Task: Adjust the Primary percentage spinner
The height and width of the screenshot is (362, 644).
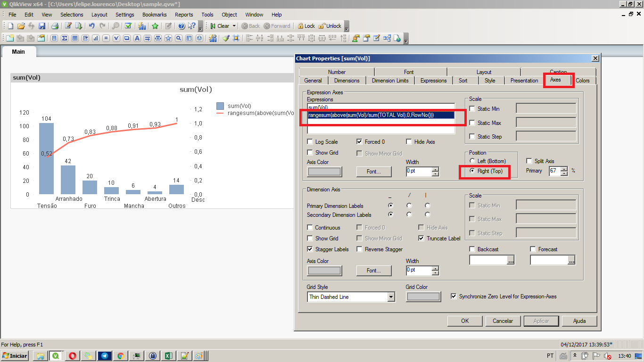Action: point(564,171)
